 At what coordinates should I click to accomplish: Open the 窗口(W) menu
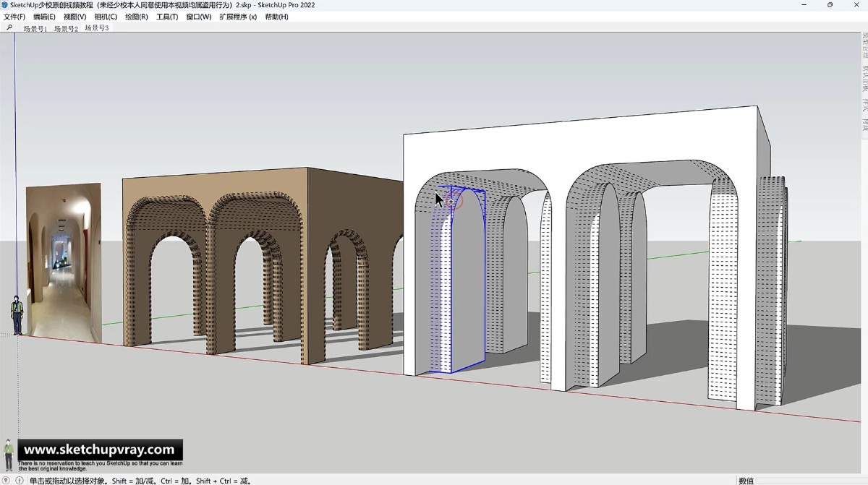pyautogui.click(x=199, y=17)
